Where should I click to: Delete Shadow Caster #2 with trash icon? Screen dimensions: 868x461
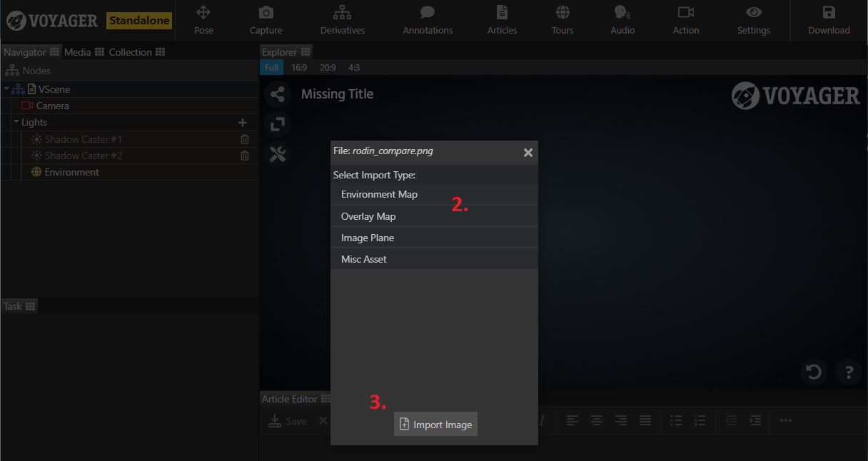(x=245, y=156)
